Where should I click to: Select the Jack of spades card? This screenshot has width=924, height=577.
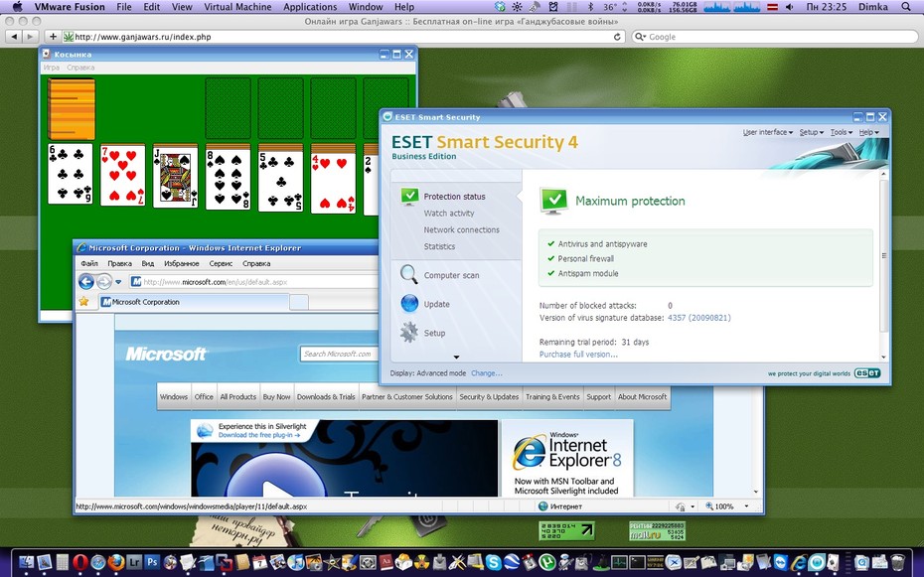[x=176, y=176]
